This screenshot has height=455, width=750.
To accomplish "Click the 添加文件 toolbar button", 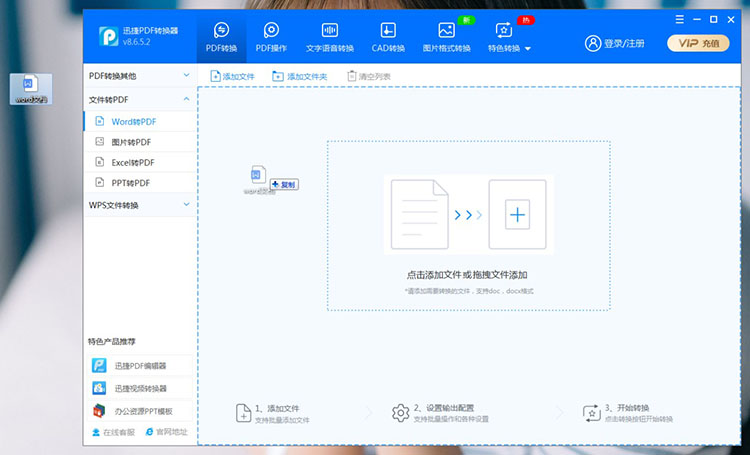I will click(232, 76).
